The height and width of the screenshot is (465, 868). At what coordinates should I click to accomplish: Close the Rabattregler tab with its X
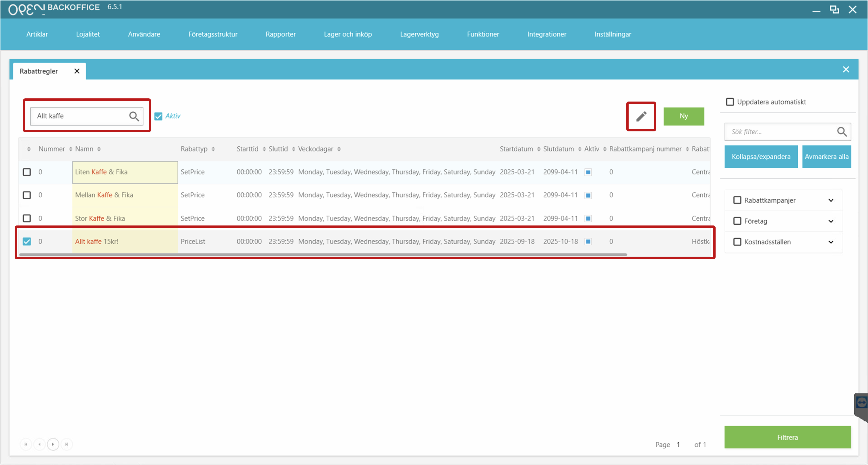click(x=77, y=71)
